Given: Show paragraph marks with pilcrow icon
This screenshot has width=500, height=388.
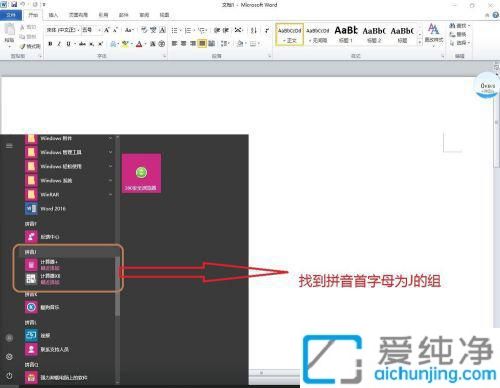Looking at the screenshot, I should click(267, 30).
